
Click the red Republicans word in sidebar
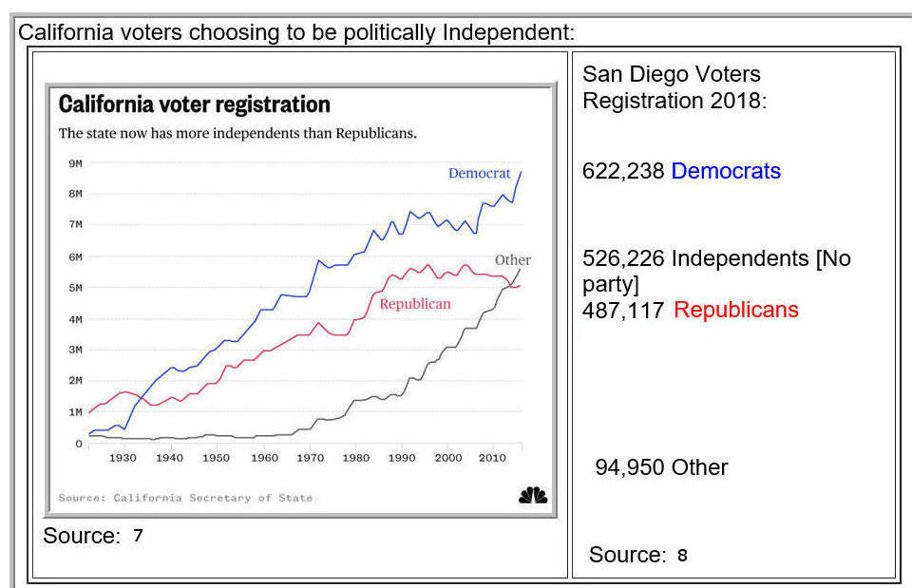pos(735,310)
